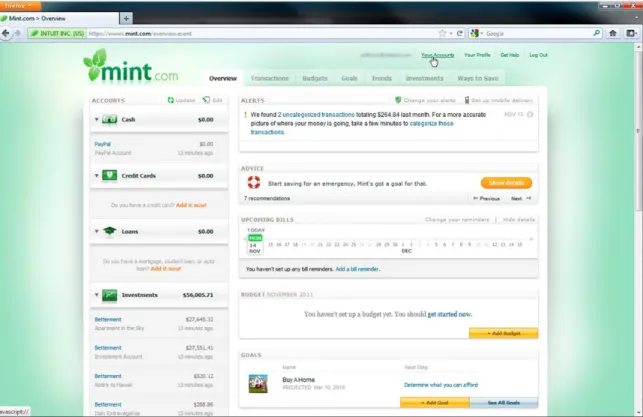Open the Goals tab
The image size is (643, 417).
pos(349,78)
